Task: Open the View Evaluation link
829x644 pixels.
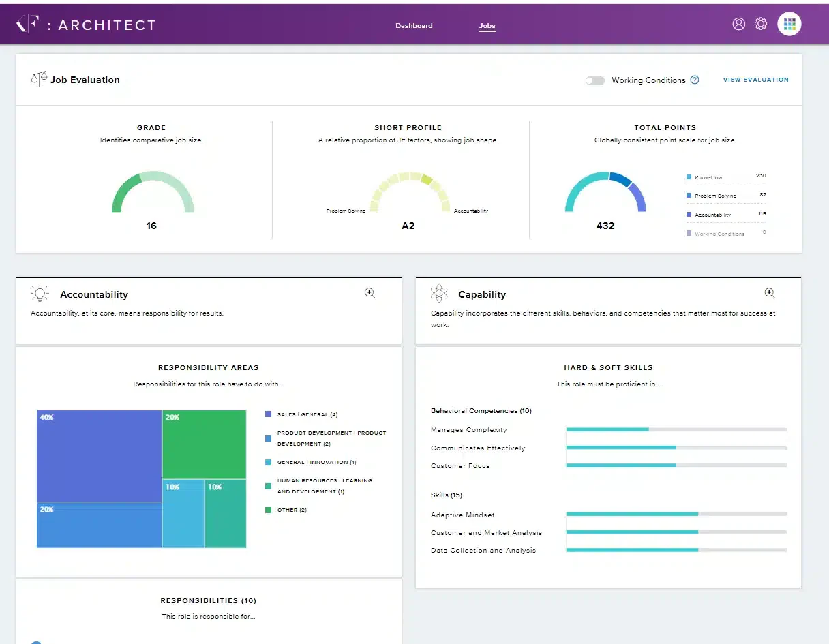Action: (755, 80)
